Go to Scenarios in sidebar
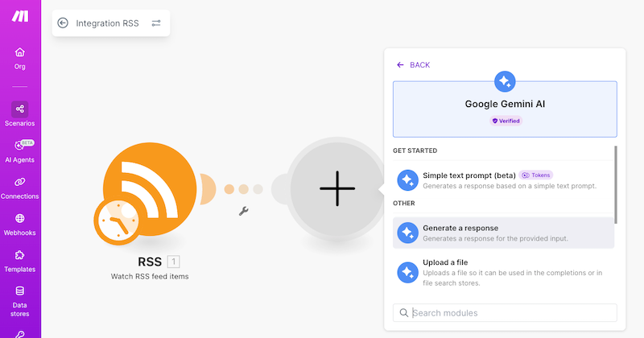644x338 pixels. tap(19, 113)
